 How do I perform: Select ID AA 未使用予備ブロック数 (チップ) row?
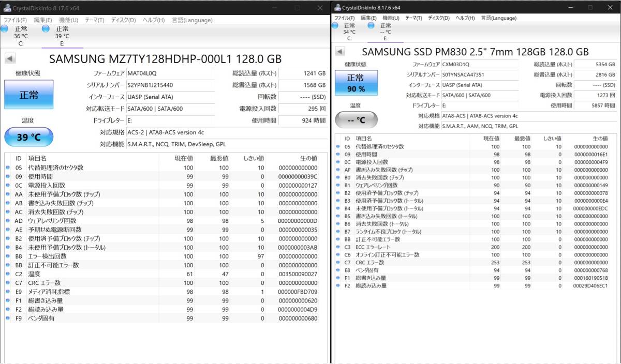162,194
